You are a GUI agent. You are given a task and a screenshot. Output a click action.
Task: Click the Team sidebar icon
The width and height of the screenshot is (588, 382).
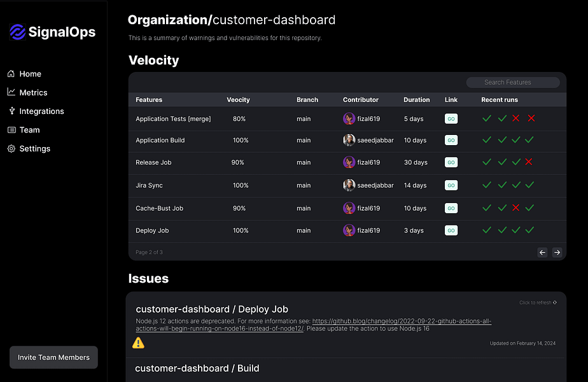point(11,130)
